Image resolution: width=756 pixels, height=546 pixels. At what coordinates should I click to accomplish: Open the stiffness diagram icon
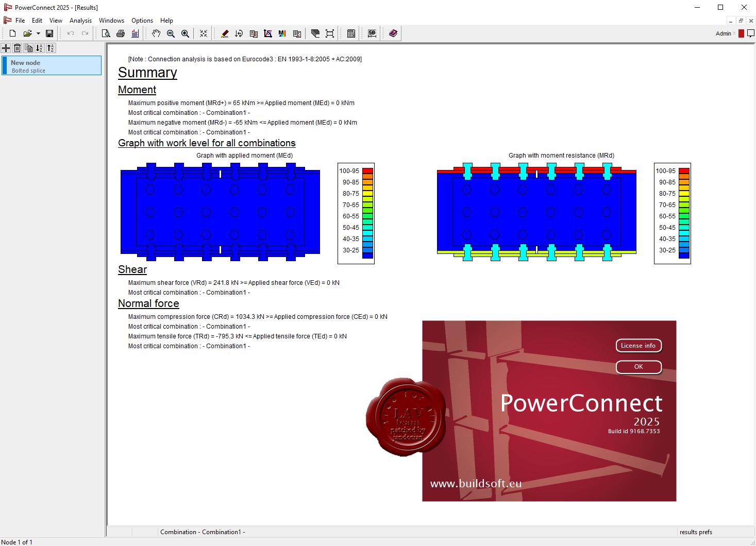(x=268, y=33)
